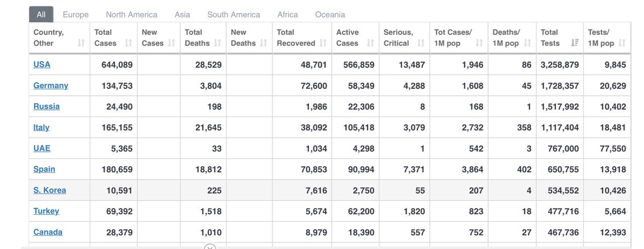Sort by Serious, Critical arrow icon
This screenshot has height=249, width=644.
point(421,43)
